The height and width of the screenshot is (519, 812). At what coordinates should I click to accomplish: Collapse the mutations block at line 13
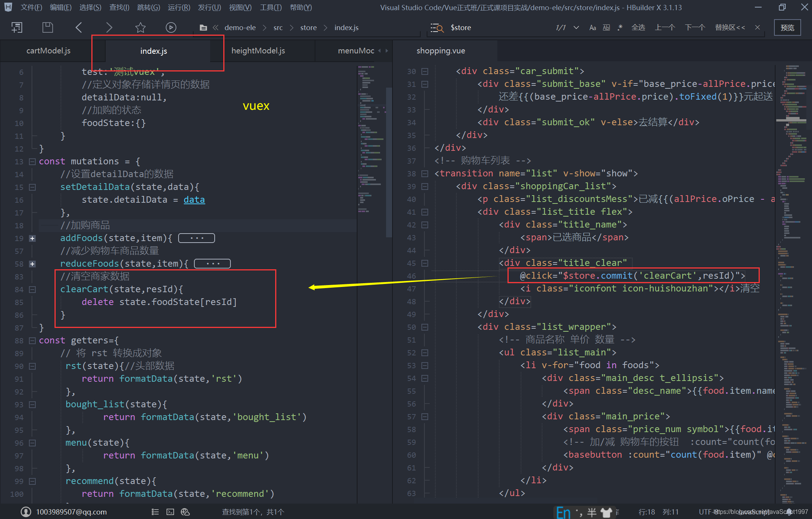tap(32, 162)
